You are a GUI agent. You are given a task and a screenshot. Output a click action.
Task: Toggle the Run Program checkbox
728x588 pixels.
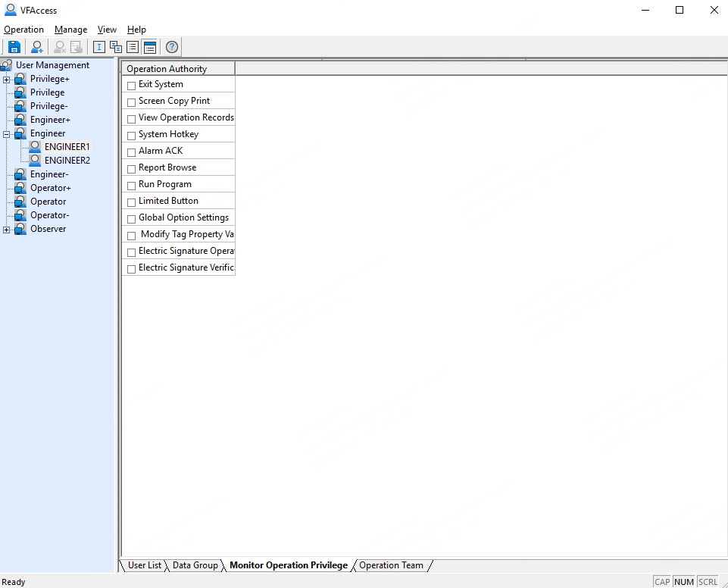[132, 186]
